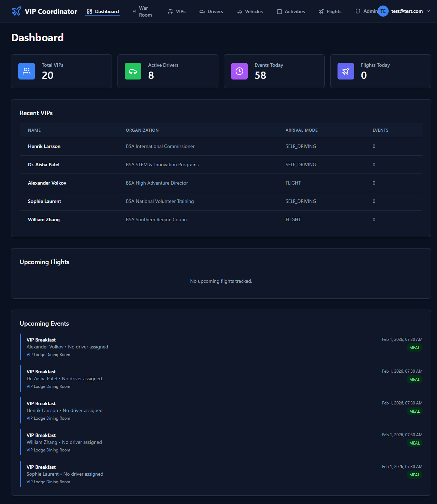The width and height of the screenshot is (437, 504).
Task: Open Henrik Larsson in Recent VIPs table
Action: click(x=44, y=146)
